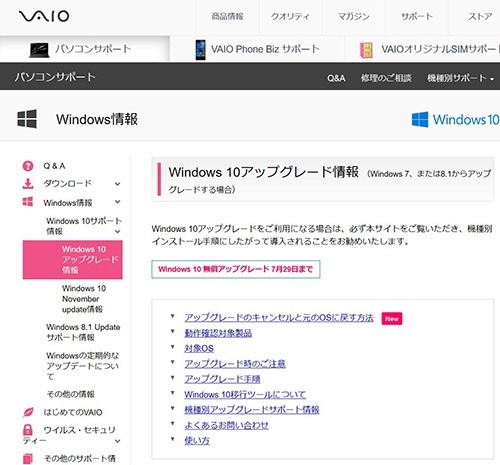Click the はじめてのVAIO leaf icon

pos(28,412)
